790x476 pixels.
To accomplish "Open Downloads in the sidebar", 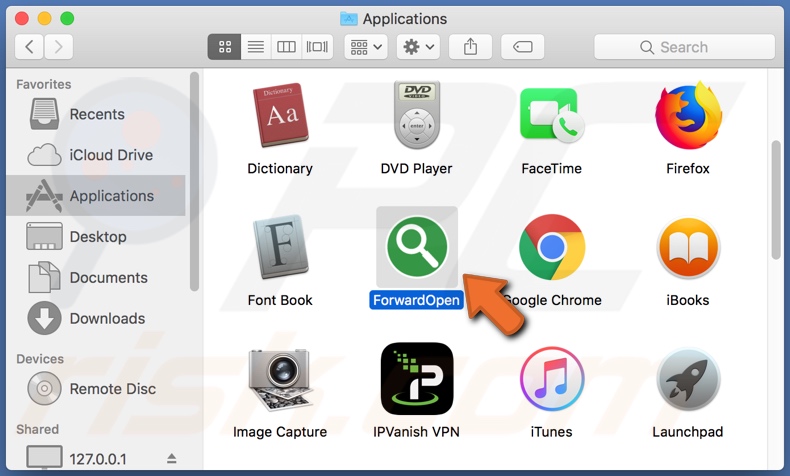I will (x=96, y=318).
